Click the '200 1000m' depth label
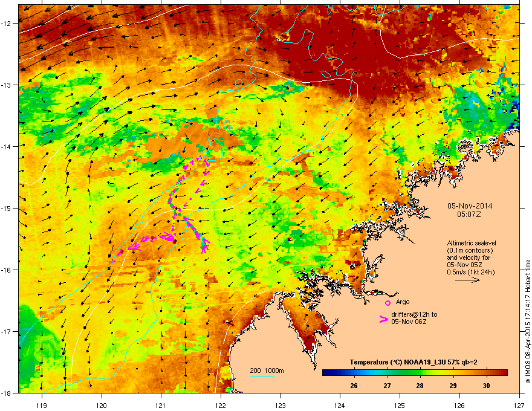 click(267, 371)
